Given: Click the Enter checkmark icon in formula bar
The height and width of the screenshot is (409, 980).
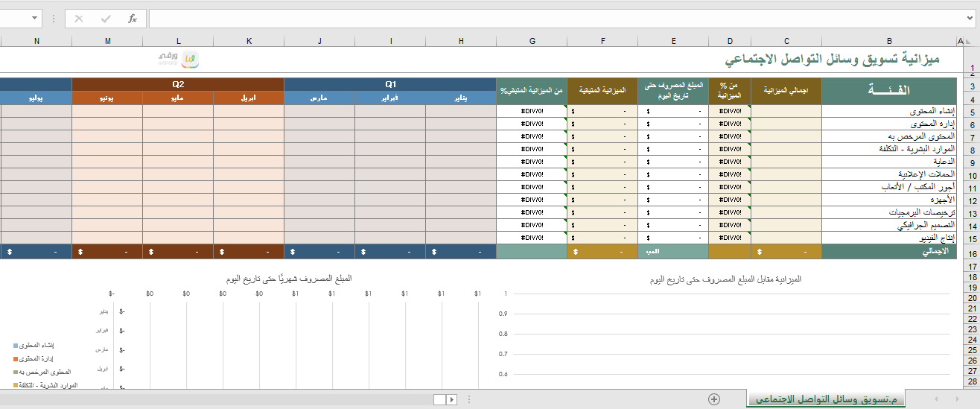Looking at the screenshot, I should [x=106, y=19].
